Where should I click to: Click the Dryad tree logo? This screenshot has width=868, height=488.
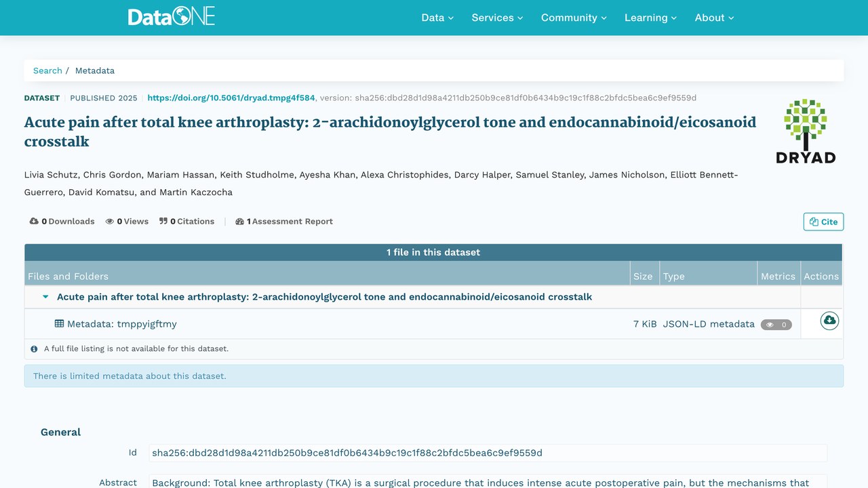(x=806, y=131)
